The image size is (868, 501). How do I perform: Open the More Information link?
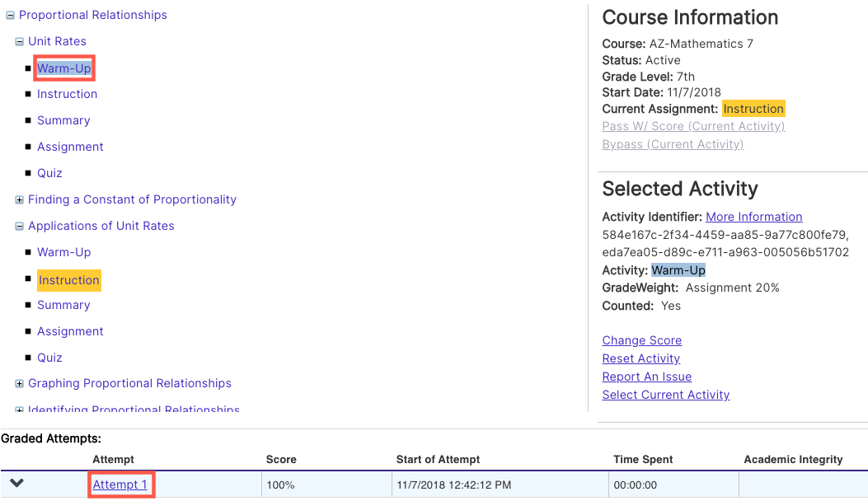(x=753, y=217)
